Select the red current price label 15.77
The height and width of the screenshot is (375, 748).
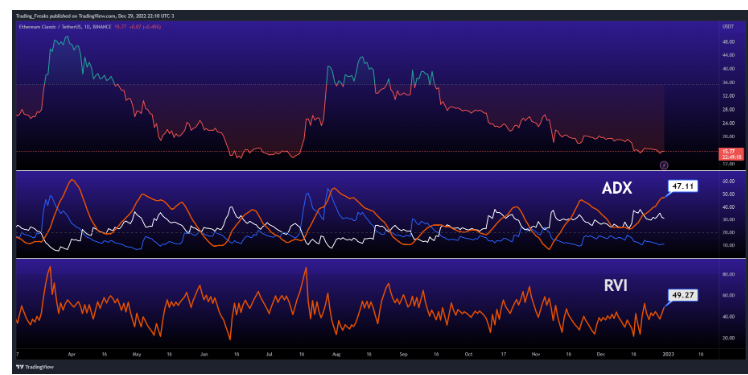pos(731,154)
